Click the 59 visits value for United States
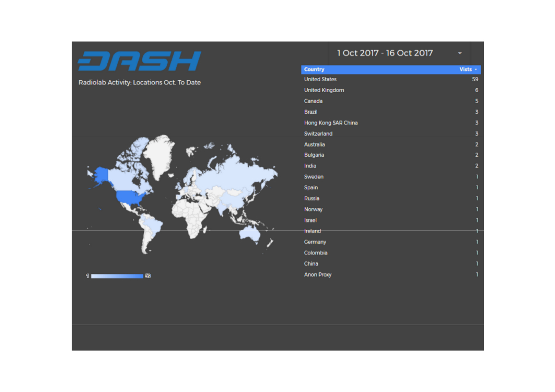Viewport: 555px width, 392px height. click(x=475, y=79)
